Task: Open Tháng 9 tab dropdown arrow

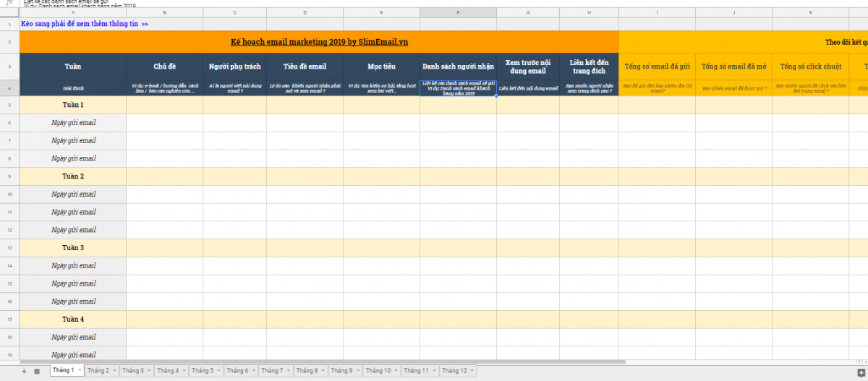Action: coord(357,371)
